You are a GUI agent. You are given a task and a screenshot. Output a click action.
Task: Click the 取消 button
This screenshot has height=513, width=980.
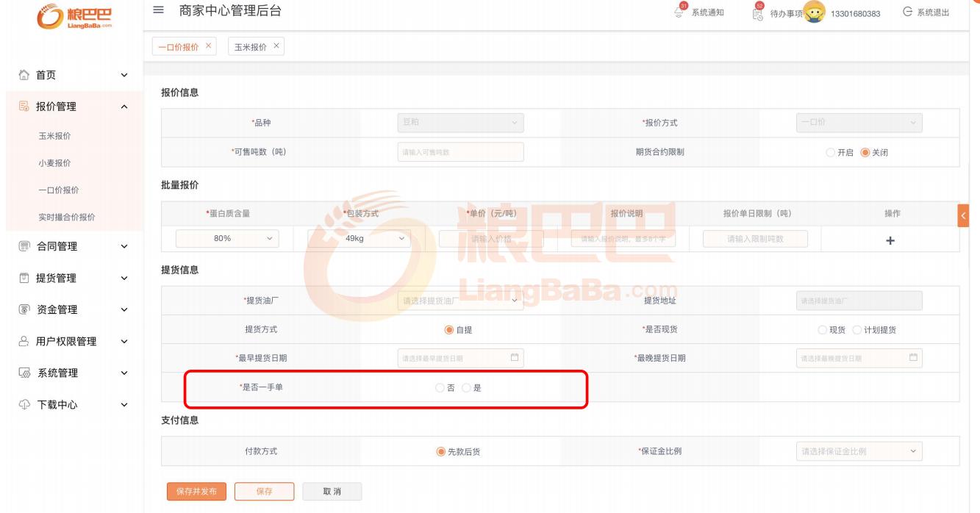(x=332, y=492)
